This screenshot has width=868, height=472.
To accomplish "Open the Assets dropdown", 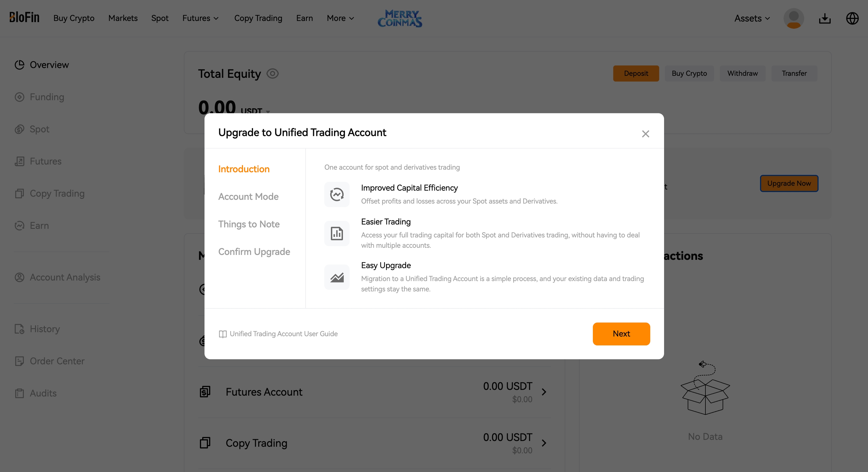I will [752, 18].
